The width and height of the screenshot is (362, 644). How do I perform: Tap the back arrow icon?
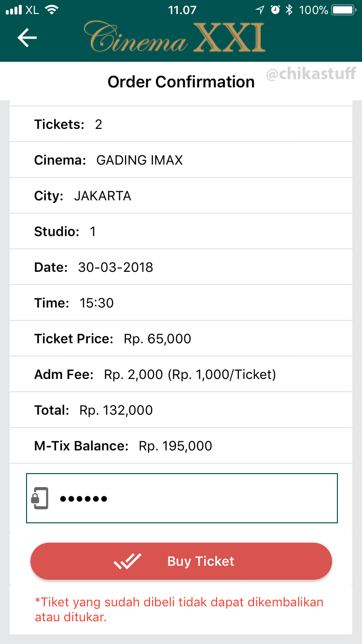pyautogui.click(x=27, y=38)
